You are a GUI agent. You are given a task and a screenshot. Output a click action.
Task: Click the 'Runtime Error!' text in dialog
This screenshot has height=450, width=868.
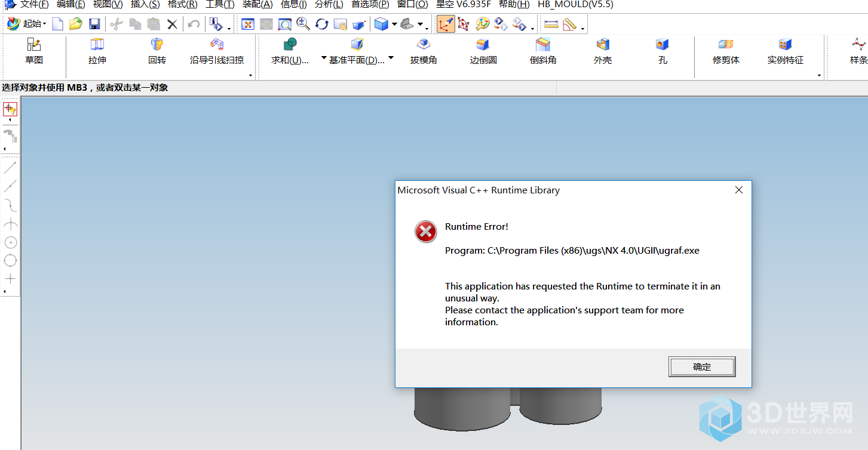pos(477,227)
